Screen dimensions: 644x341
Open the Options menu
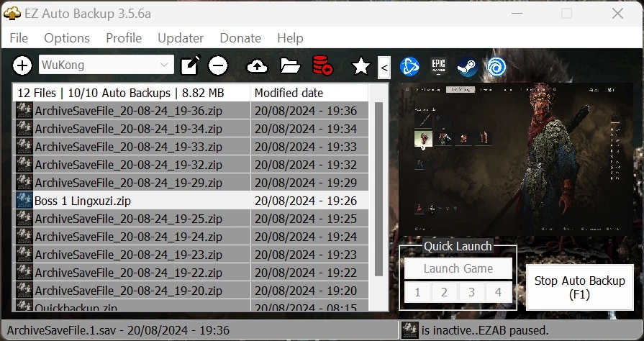click(67, 38)
